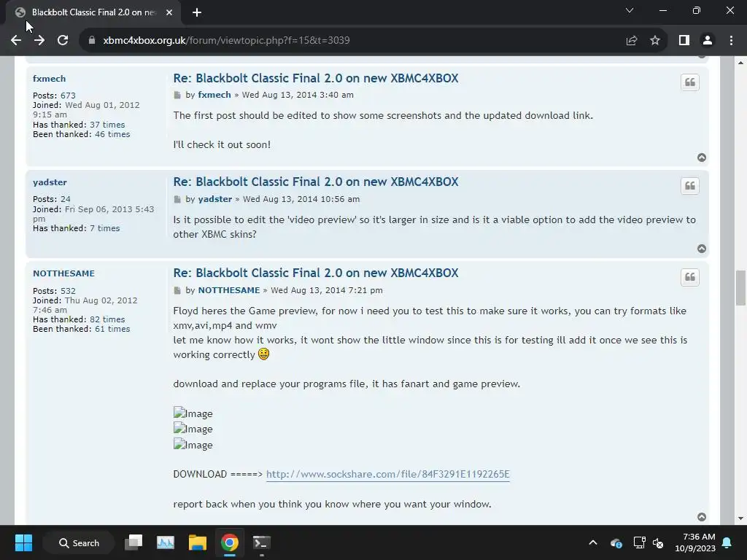This screenshot has height=560, width=747.
Task: Jump to top from yadster's post arrow
Action: [701, 249]
